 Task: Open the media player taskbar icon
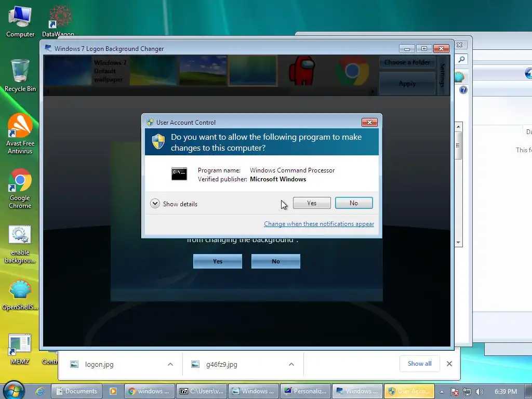pyautogui.click(x=113, y=391)
